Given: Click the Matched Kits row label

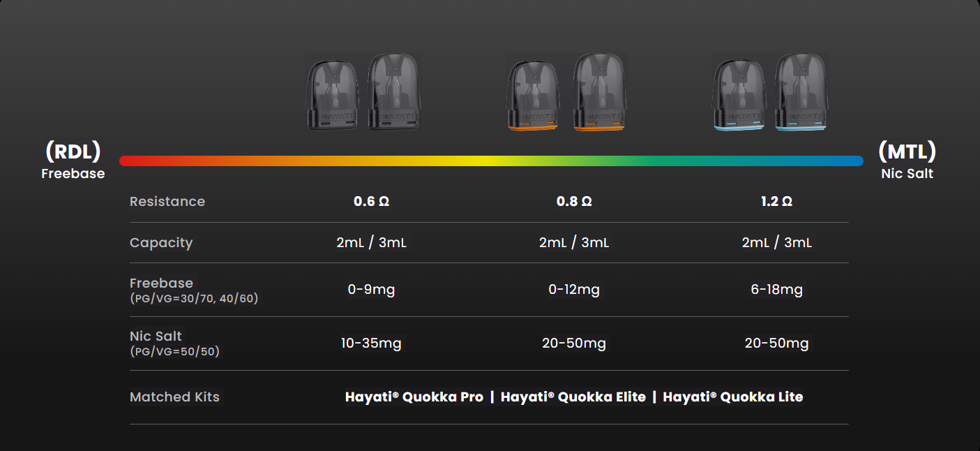Looking at the screenshot, I should tap(174, 397).
